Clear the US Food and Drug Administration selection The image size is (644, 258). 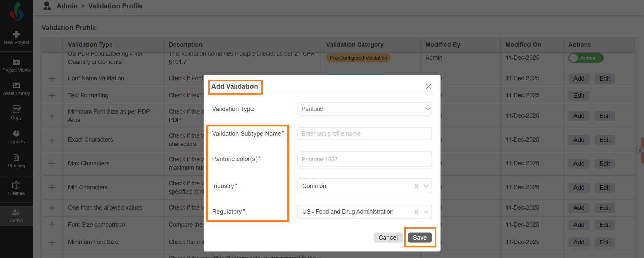[x=416, y=212]
